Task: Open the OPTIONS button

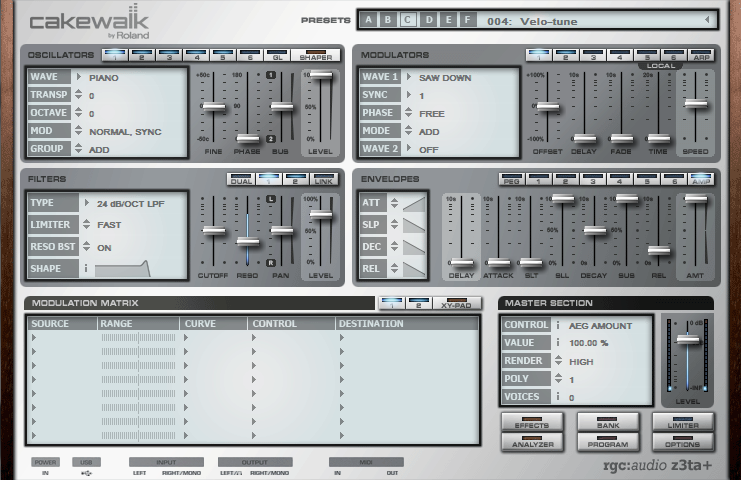Action: (683, 442)
